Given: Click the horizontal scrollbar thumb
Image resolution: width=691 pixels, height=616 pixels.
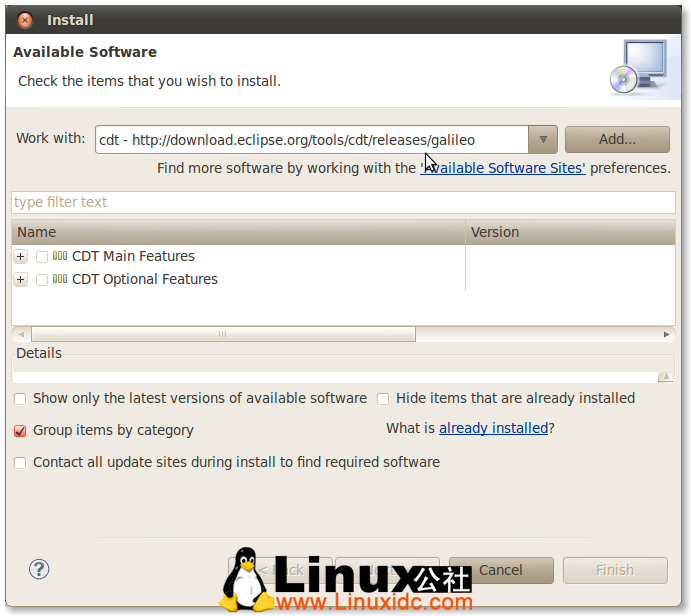Looking at the screenshot, I should (x=223, y=334).
